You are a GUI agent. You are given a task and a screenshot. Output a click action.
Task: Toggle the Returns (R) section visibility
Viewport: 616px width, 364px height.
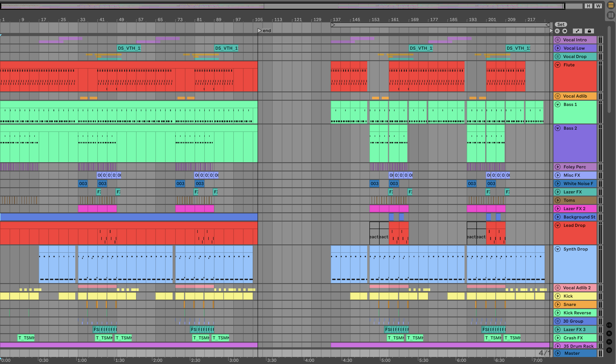click(x=609, y=333)
